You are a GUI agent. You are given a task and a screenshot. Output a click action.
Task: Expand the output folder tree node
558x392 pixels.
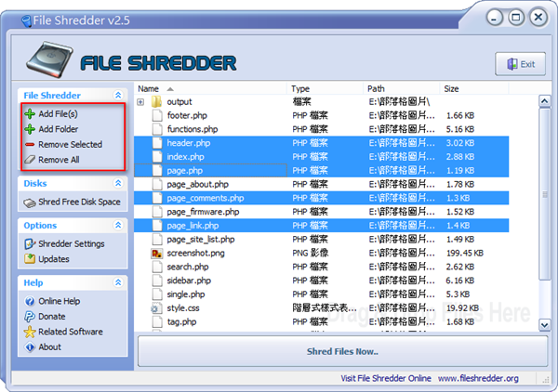coord(141,102)
